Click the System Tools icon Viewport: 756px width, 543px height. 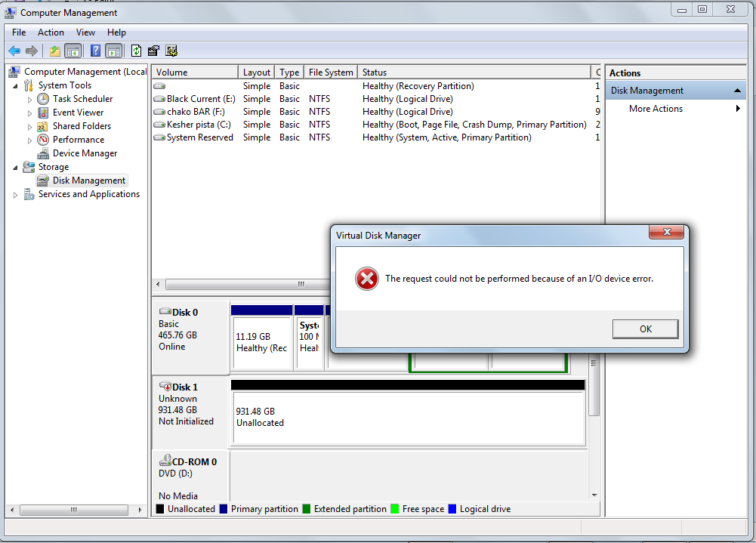(x=29, y=85)
